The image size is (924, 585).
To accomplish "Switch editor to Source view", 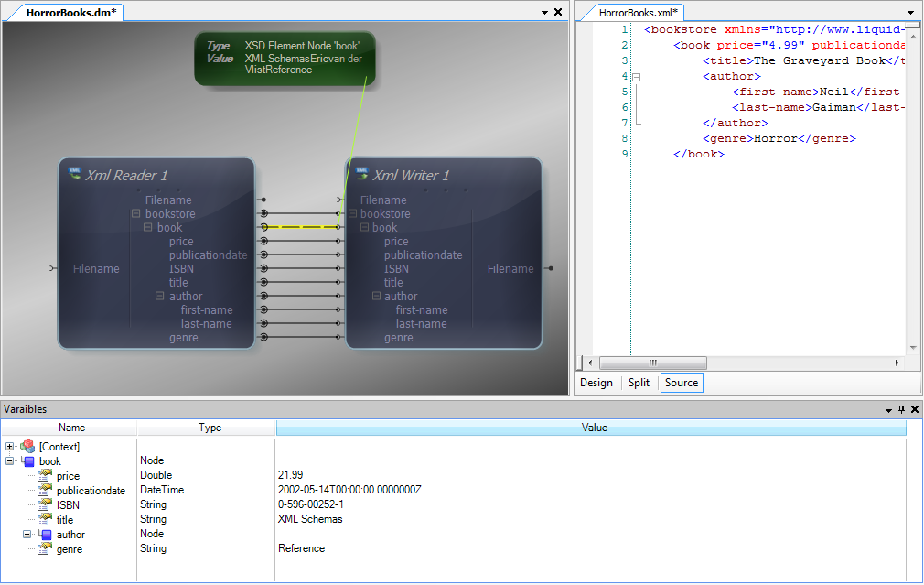I will coord(682,383).
